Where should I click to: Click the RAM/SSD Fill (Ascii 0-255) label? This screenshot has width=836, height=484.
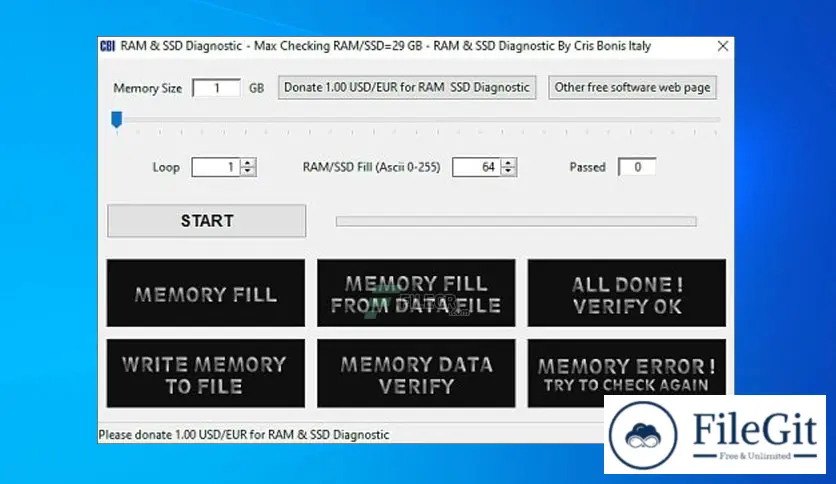coord(372,167)
